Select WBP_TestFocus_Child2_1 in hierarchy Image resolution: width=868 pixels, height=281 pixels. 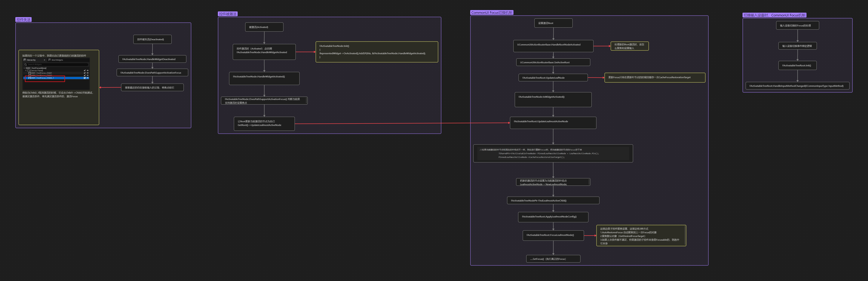(42, 78)
